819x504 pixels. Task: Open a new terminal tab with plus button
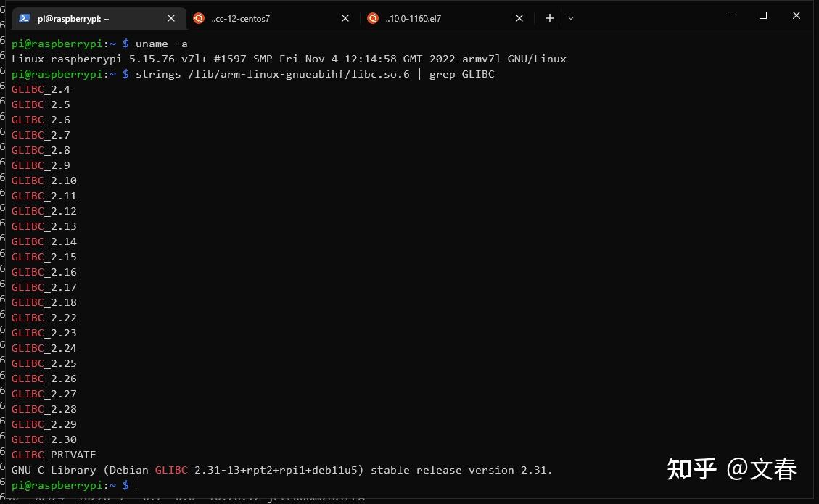pyautogui.click(x=550, y=18)
